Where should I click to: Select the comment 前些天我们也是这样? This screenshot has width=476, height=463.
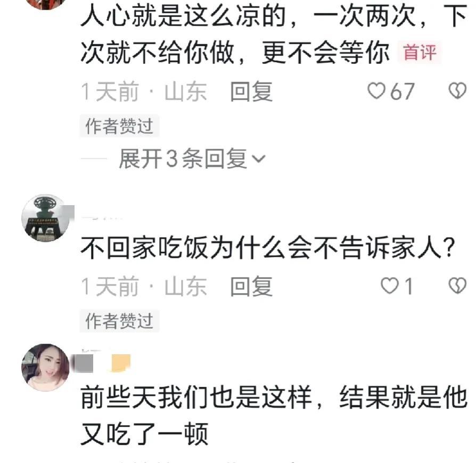click(x=196, y=397)
